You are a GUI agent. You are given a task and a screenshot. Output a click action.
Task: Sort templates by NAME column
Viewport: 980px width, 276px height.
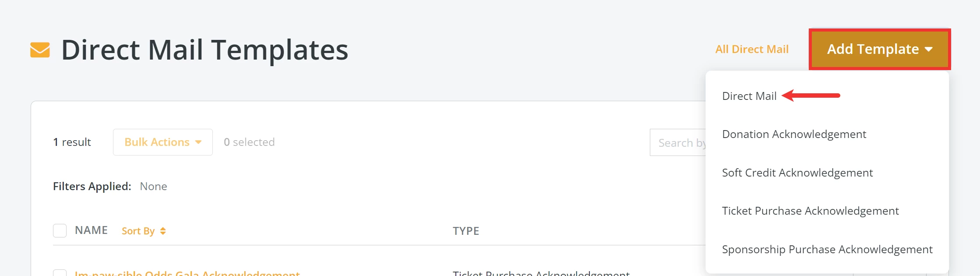[92, 230]
